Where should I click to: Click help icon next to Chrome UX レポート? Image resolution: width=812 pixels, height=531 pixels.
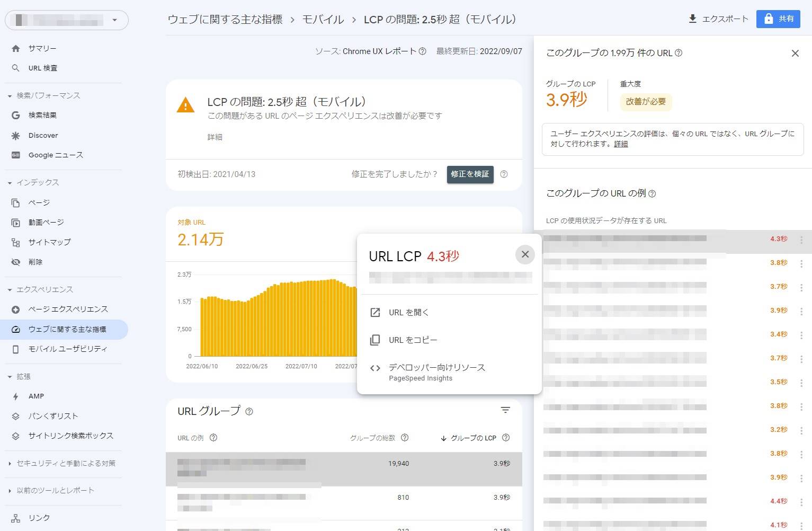423,52
